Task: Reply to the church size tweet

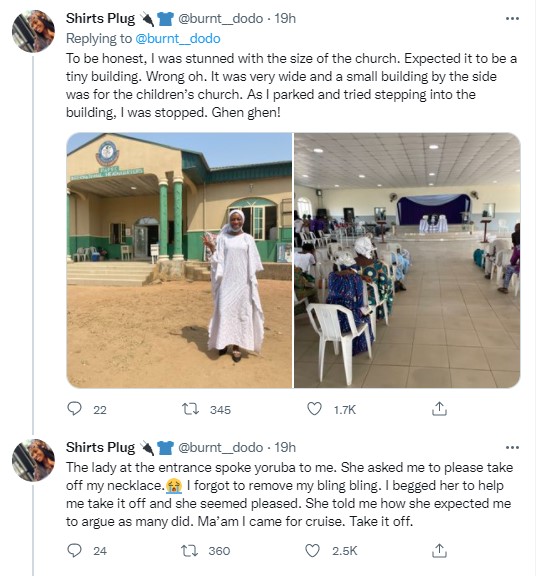Action: tap(75, 408)
